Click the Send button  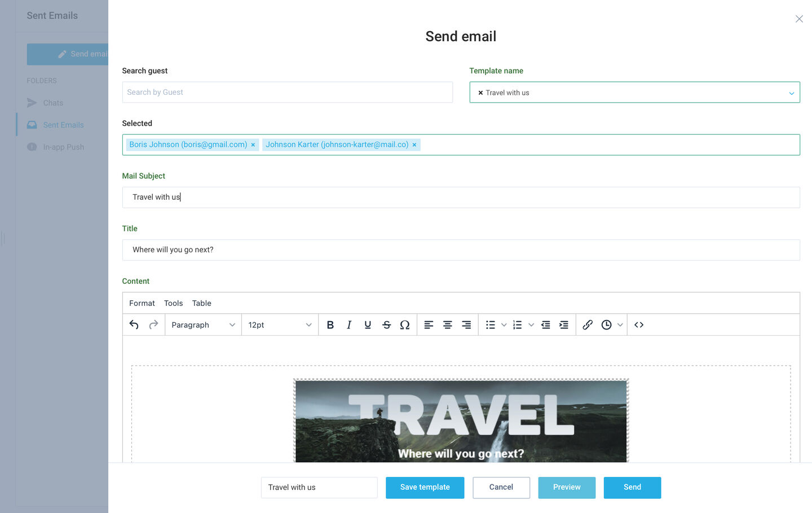tap(632, 488)
